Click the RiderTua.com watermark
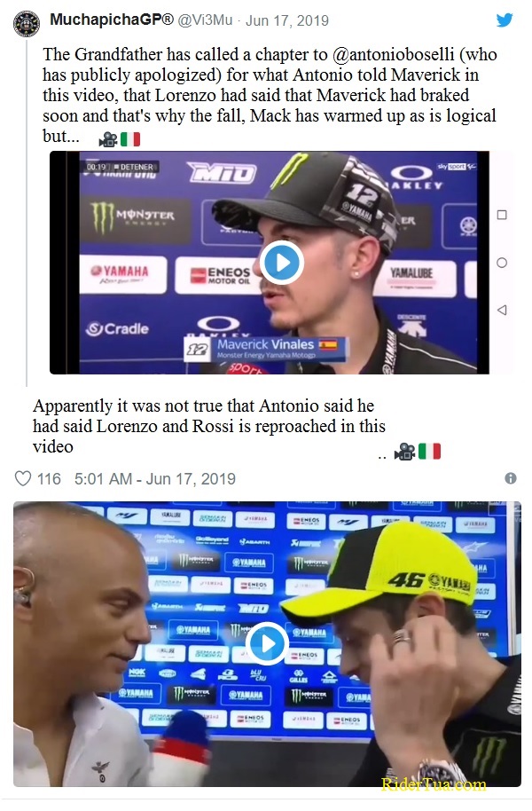 point(434,784)
